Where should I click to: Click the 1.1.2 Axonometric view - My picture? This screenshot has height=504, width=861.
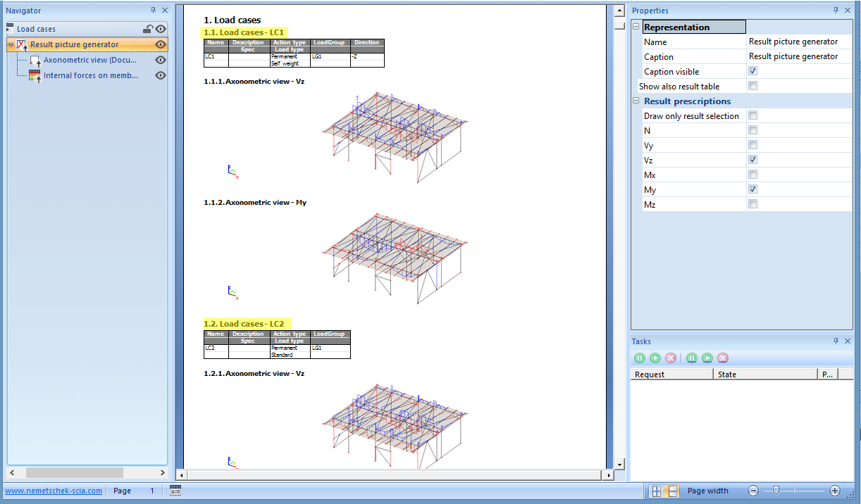point(395,257)
